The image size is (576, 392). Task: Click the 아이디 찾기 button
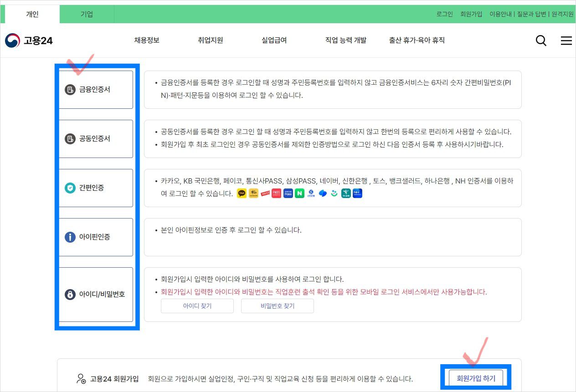(197, 306)
